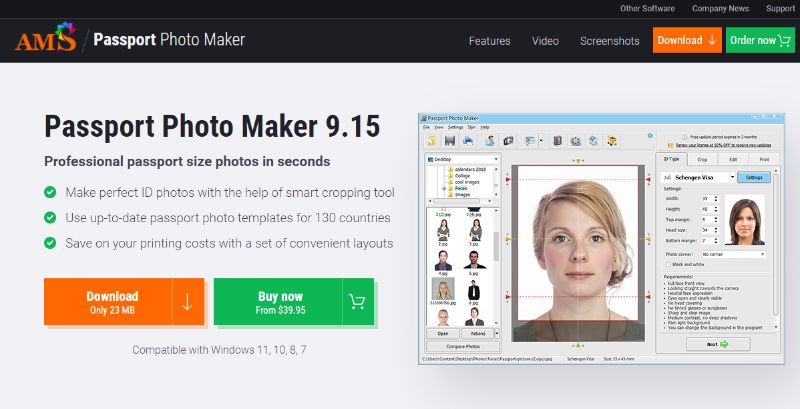Select the 6.jpg man in suit thumbnail

tap(473, 291)
